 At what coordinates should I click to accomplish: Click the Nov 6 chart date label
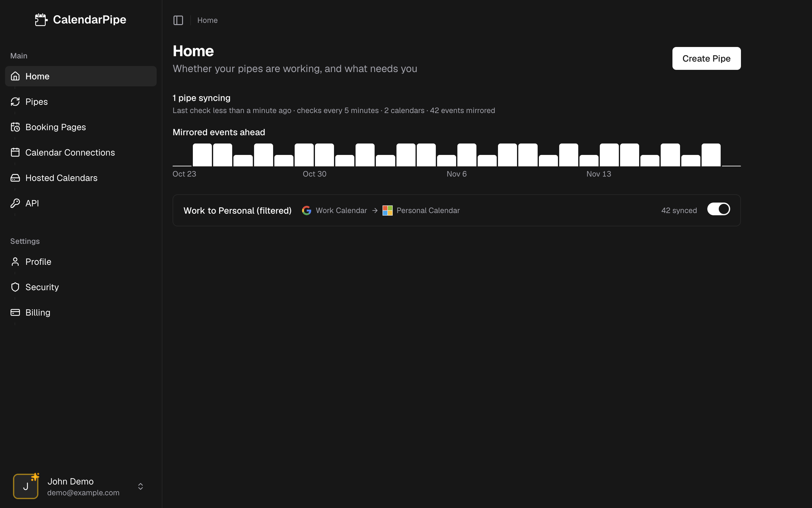tap(456, 174)
